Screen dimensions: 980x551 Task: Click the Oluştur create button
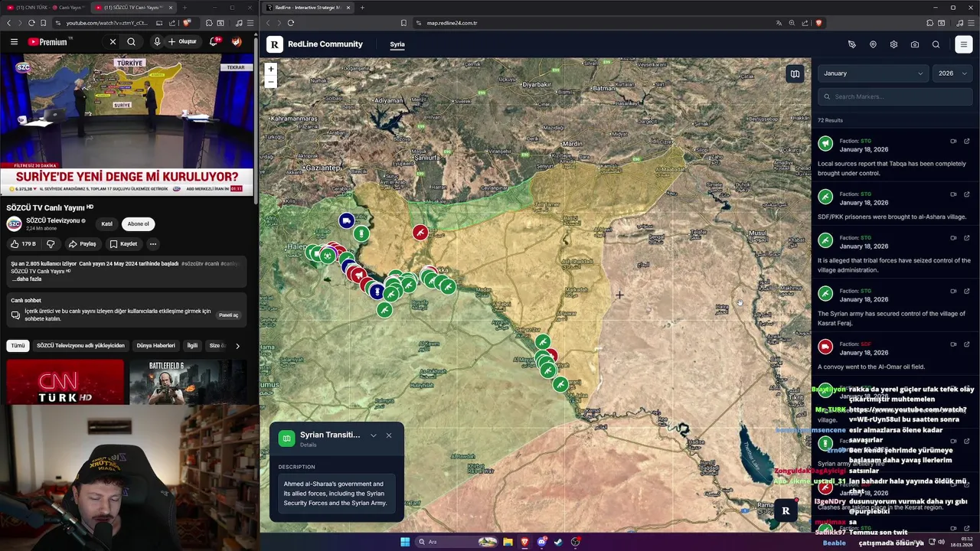click(183, 41)
